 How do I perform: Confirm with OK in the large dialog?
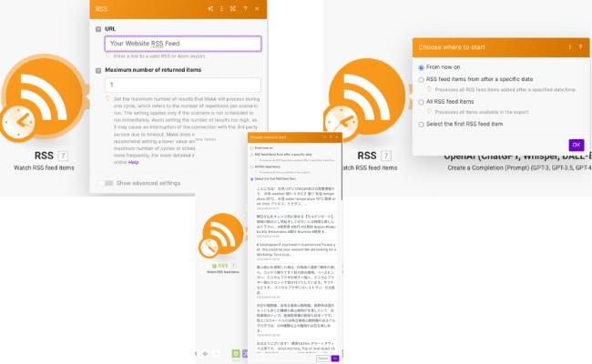577,145
